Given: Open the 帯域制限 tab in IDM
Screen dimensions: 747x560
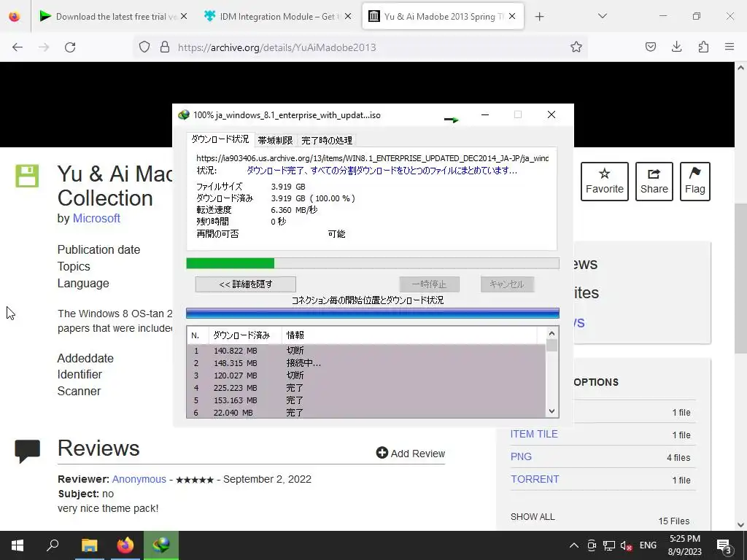Looking at the screenshot, I should (275, 141).
